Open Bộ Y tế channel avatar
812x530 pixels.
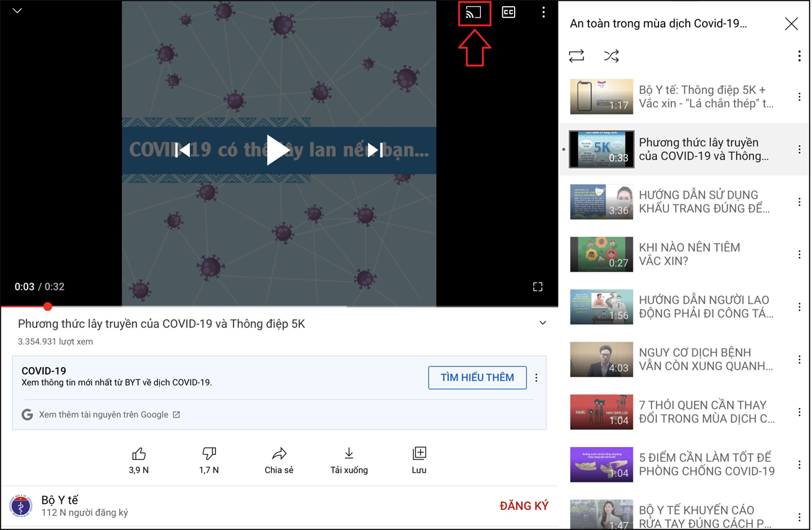click(x=21, y=506)
